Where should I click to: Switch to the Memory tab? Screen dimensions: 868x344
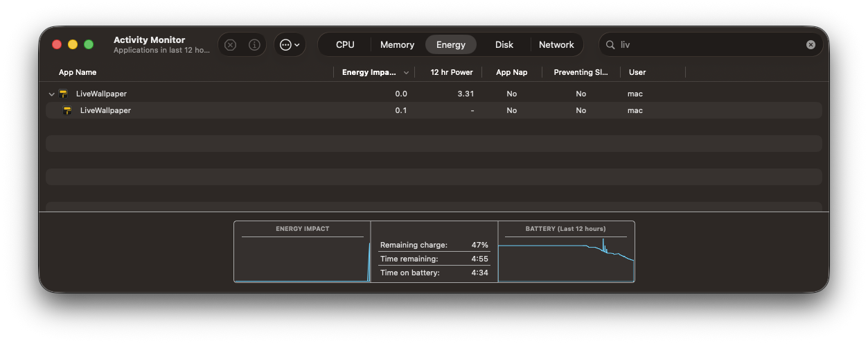(397, 44)
